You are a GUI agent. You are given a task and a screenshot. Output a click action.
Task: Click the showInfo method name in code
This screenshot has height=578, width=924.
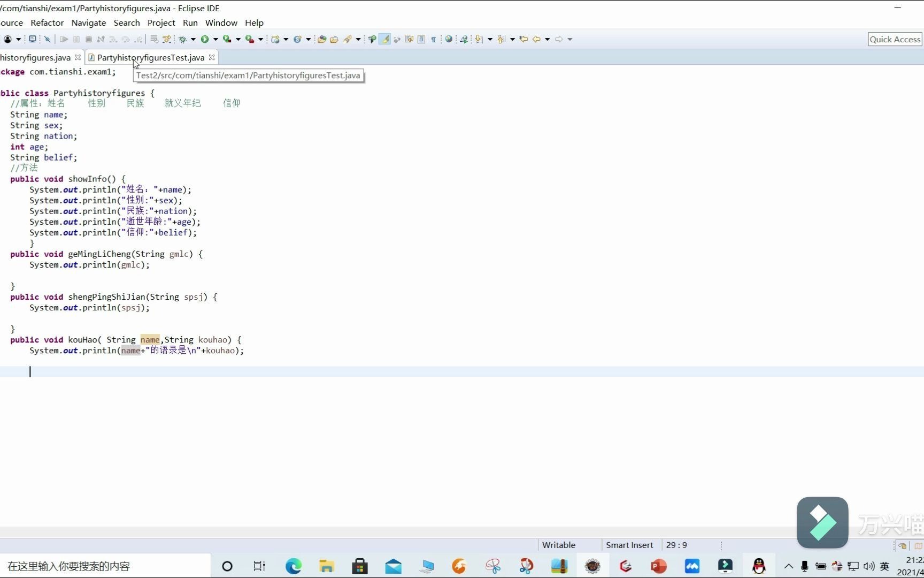pyautogui.click(x=87, y=179)
